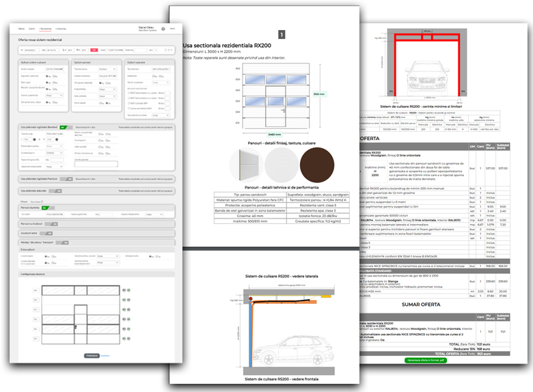
Task: Click the second round icon beside the bottom configurator row
Action: click(x=128, y=338)
